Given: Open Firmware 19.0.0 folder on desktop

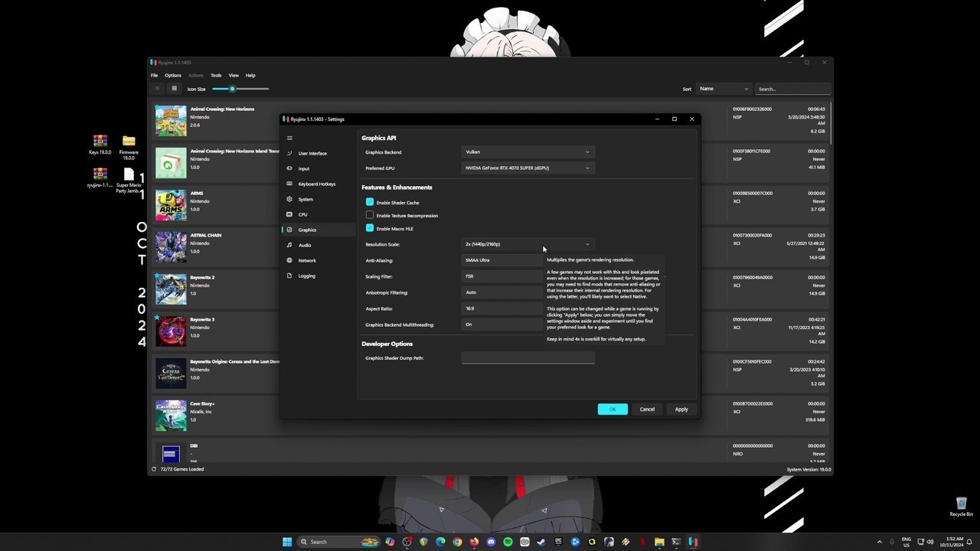Looking at the screenshot, I should pyautogui.click(x=129, y=147).
